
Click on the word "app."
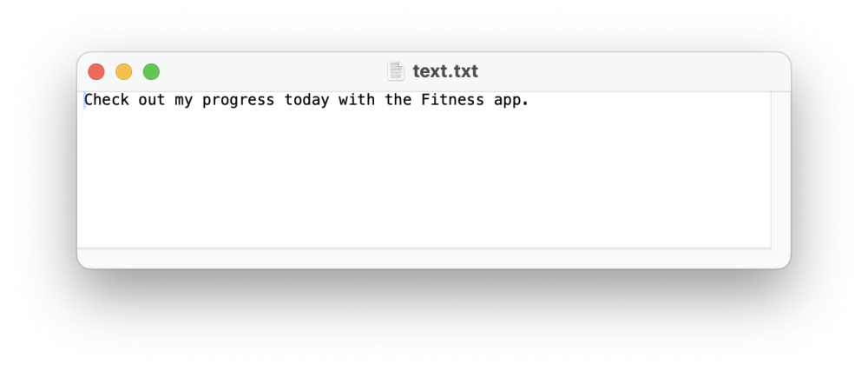coord(512,100)
